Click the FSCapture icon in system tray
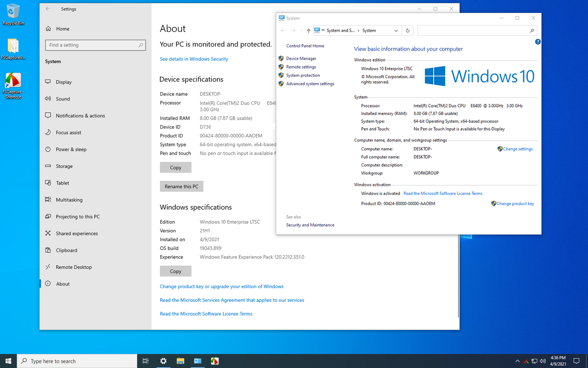The height and width of the screenshot is (368, 588). point(526,361)
